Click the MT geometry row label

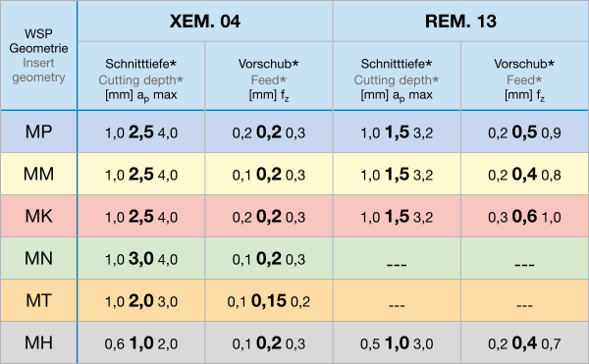coord(38,300)
